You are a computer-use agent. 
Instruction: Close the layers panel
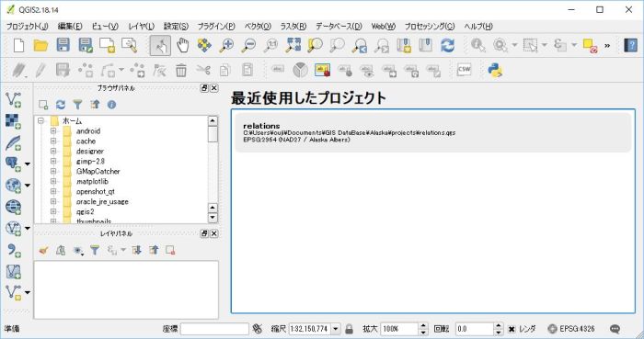214,233
